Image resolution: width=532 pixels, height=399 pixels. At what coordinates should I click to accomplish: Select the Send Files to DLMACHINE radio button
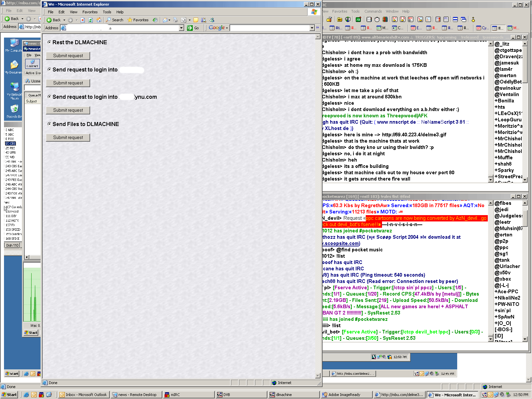pos(49,124)
